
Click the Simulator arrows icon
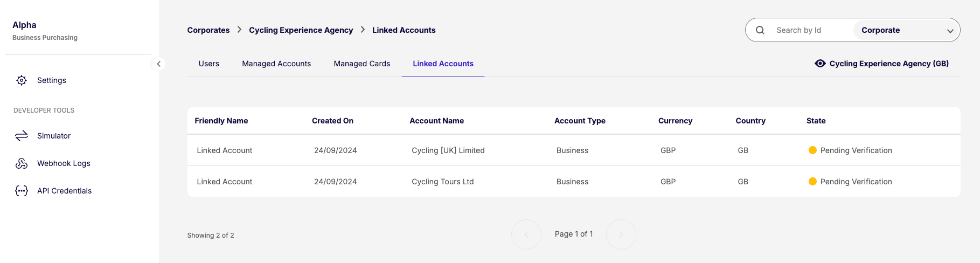22,136
